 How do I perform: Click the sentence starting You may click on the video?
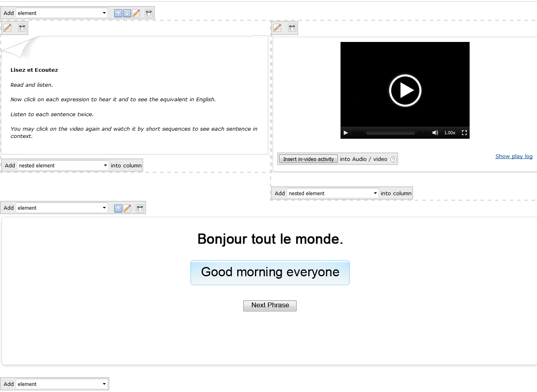pyautogui.click(x=134, y=132)
